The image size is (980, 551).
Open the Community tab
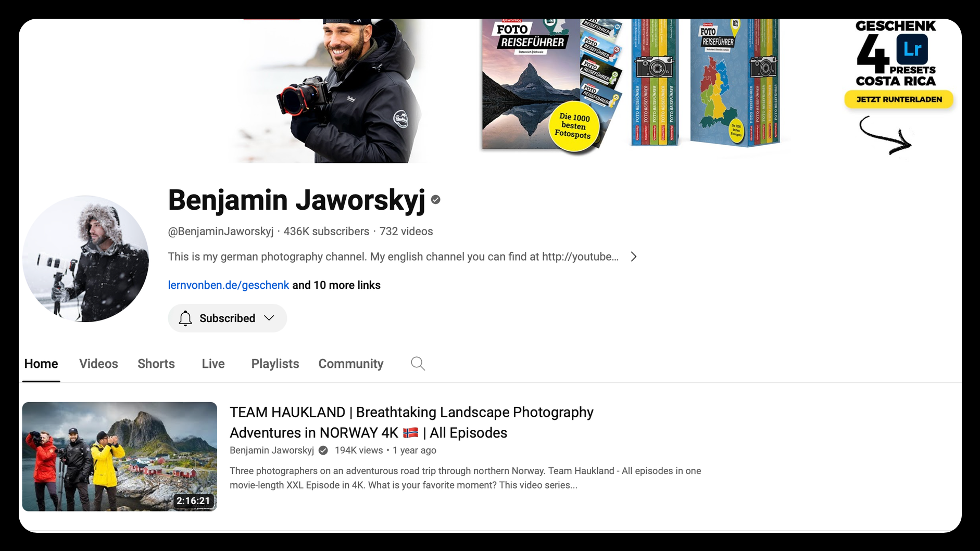pyautogui.click(x=350, y=364)
